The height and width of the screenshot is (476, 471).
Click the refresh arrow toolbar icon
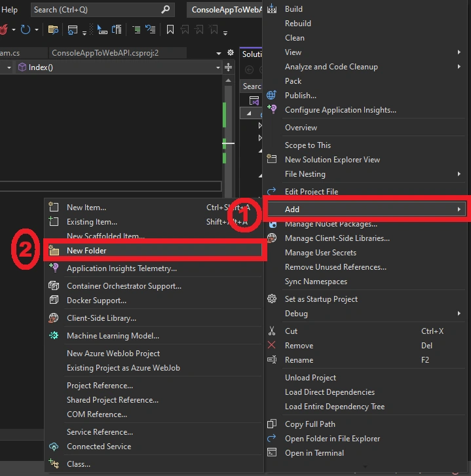[26, 29]
